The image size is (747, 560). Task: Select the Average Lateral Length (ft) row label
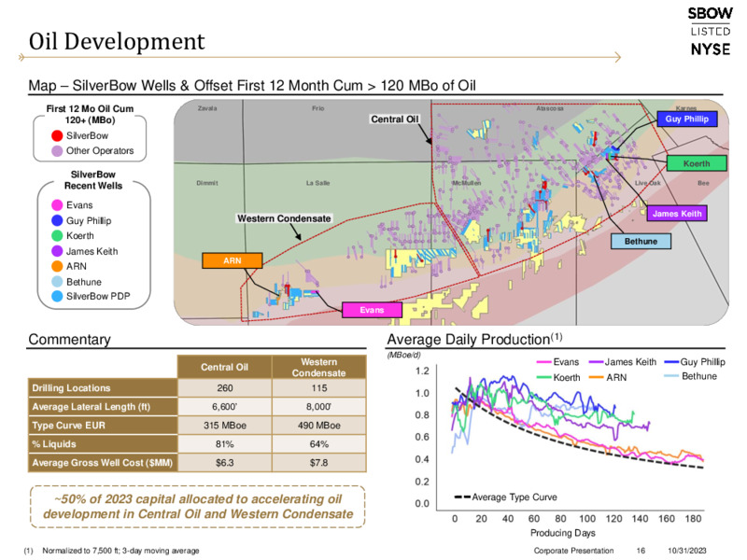pos(103,407)
